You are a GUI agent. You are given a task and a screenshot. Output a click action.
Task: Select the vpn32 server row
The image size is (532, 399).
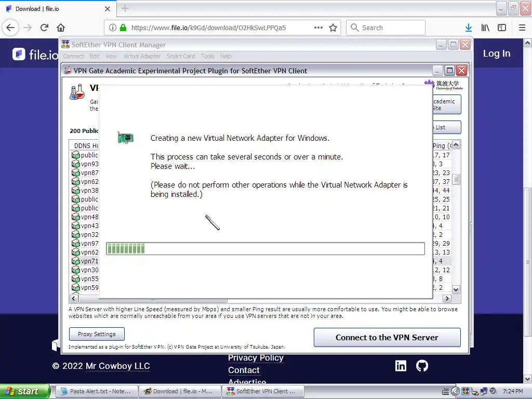click(x=85, y=235)
